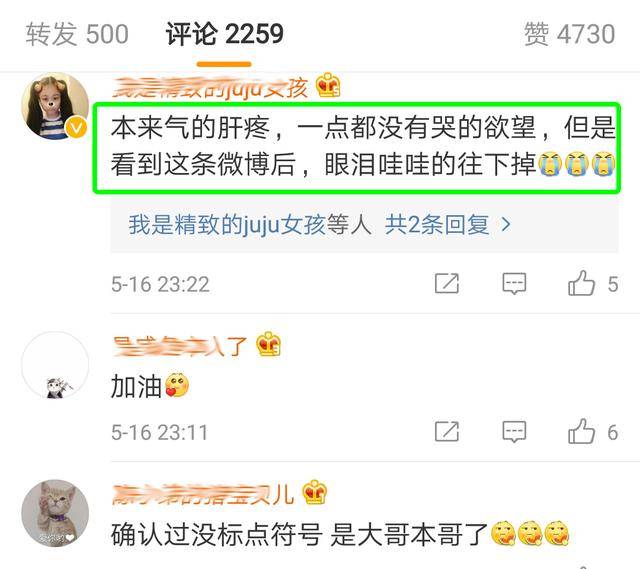Viewport: 640px width, 569px height.
Task: Repost the 加油 comment
Action: [x=447, y=432]
